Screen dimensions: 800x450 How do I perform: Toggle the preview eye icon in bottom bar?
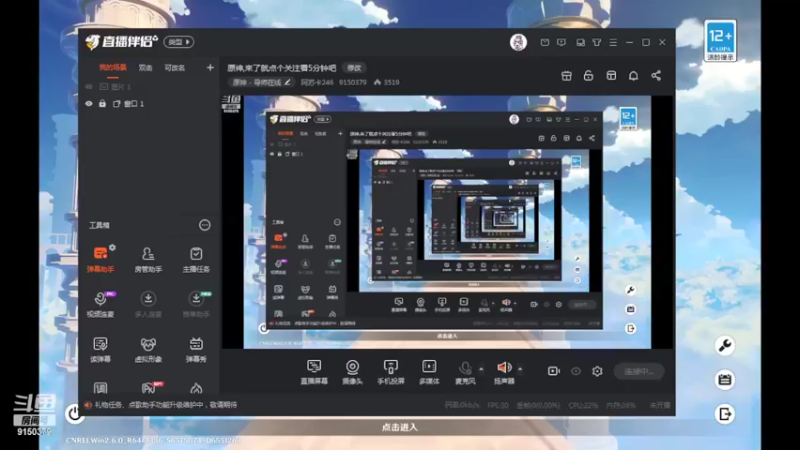pyautogui.click(x=576, y=371)
